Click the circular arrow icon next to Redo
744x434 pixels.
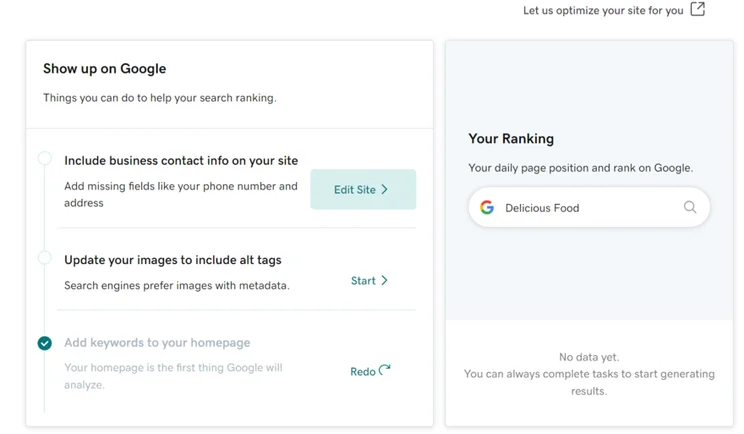(385, 370)
